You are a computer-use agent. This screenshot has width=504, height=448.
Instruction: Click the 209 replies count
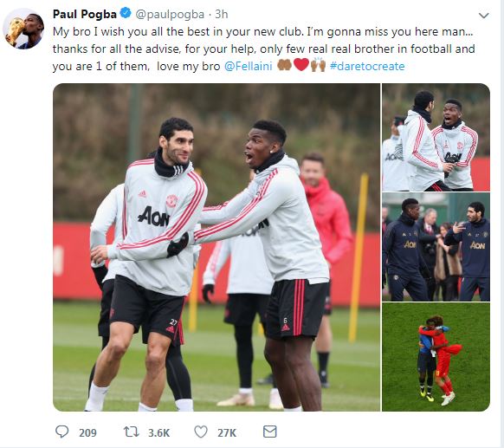(87, 433)
